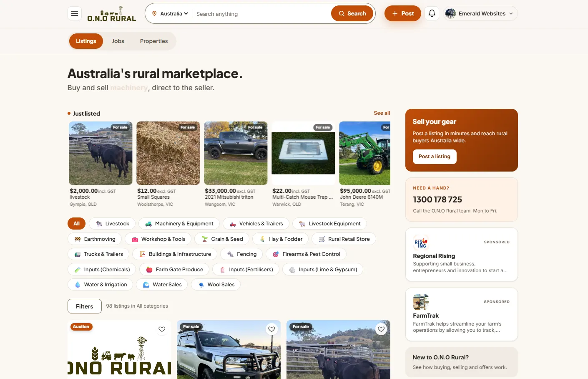Favorite the black cattle listing heart icon
588x379 pixels.
[x=381, y=329]
